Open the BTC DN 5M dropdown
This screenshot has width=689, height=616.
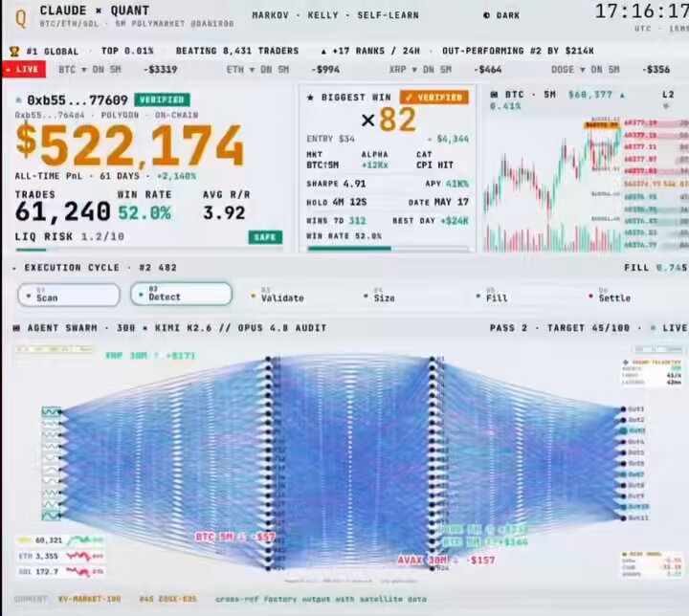90,70
